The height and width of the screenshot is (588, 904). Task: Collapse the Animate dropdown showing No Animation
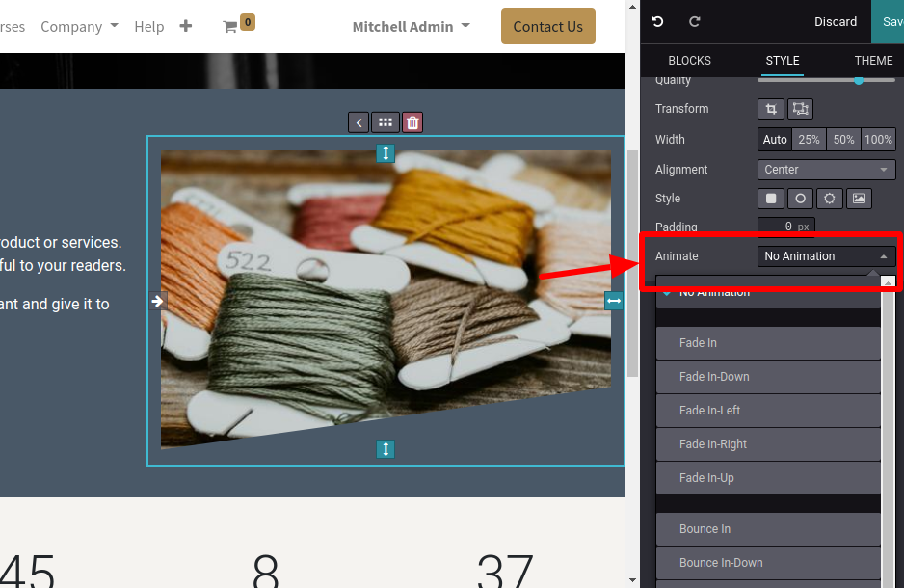pyautogui.click(x=826, y=256)
